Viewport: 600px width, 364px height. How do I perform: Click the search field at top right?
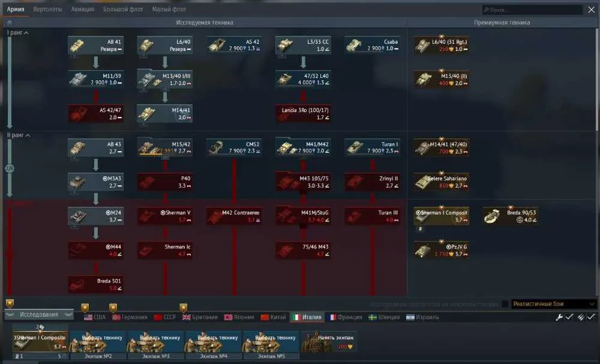532,10
